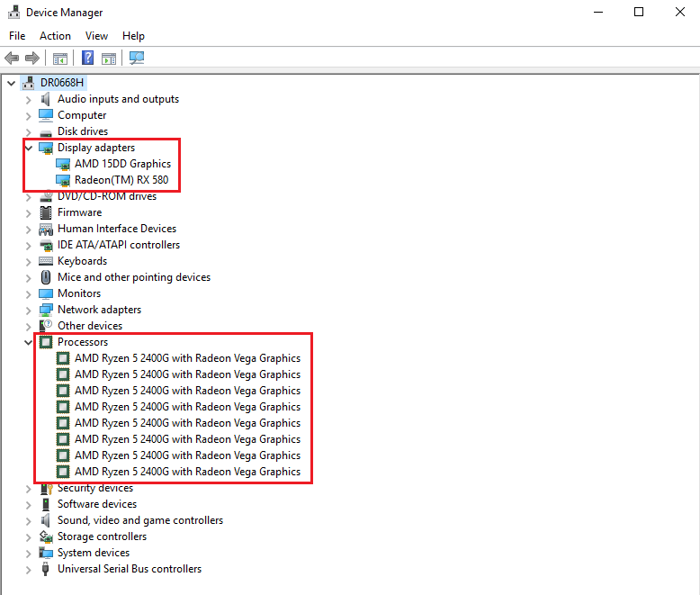Select the first AMD Ryzen 5 2400G processor
The width and height of the screenshot is (700, 595).
pos(187,358)
